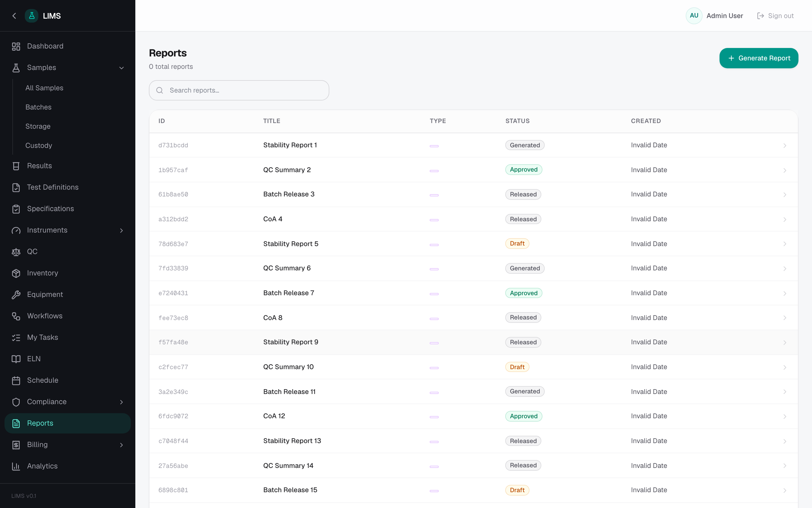Click the Inventory box icon
Viewport: 812px width, 508px height.
click(x=16, y=273)
